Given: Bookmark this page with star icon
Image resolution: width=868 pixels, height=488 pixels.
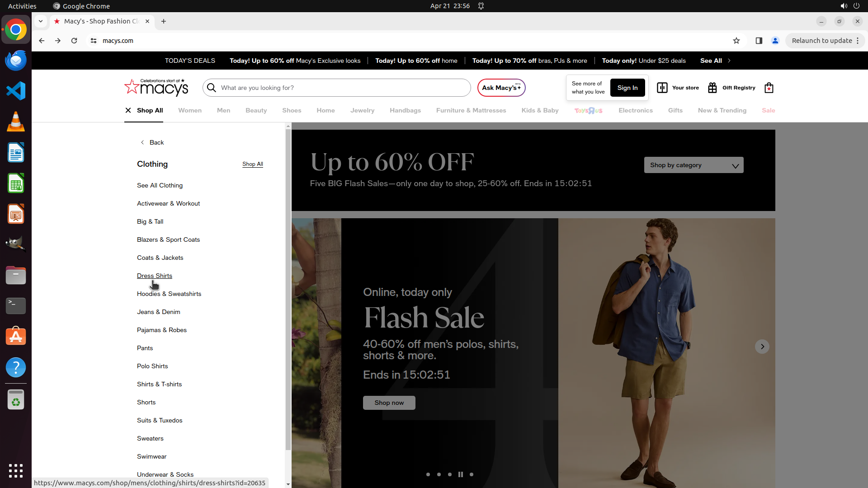Looking at the screenshot, I should point(736,41).
